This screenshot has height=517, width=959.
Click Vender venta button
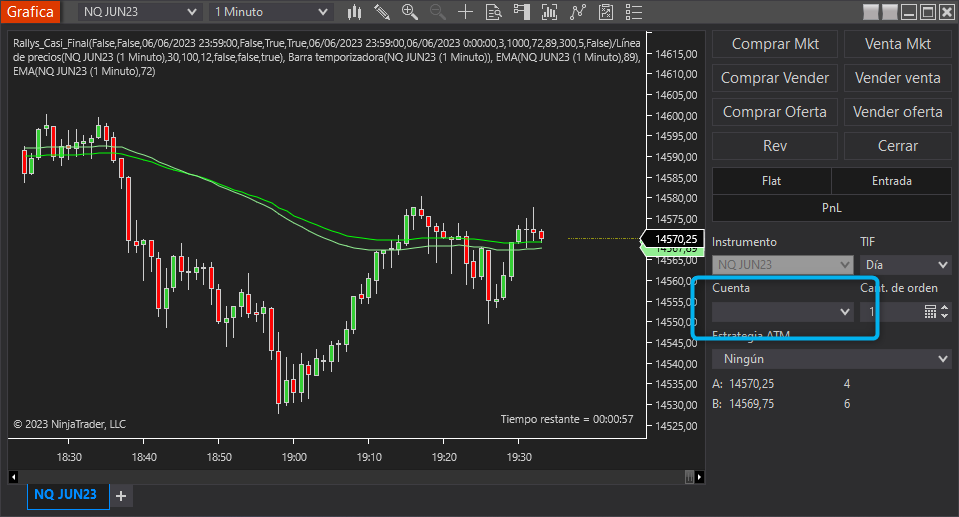coord(897,78)
